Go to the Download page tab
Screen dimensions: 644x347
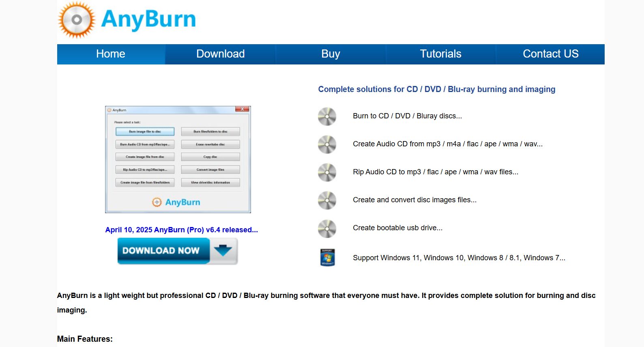(x=220, y=54)
